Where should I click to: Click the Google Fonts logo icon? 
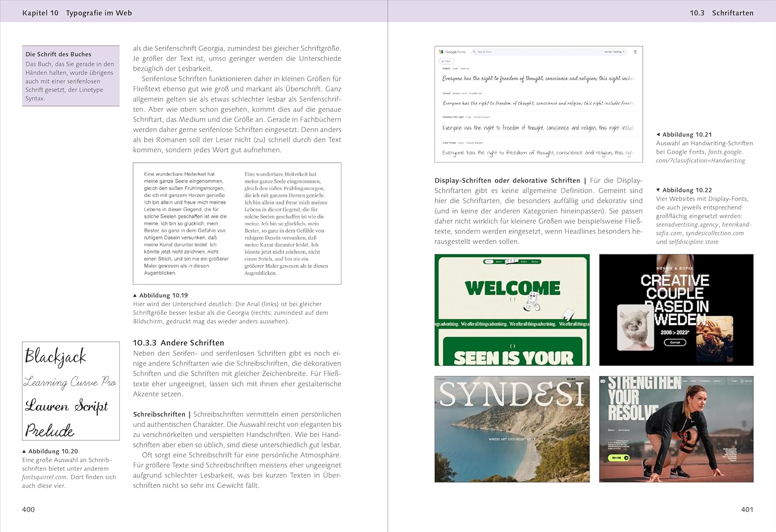[441, 52]
